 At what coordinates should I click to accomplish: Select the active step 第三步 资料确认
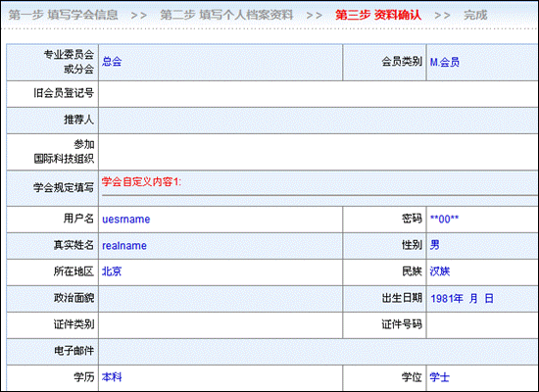(378, 15)
